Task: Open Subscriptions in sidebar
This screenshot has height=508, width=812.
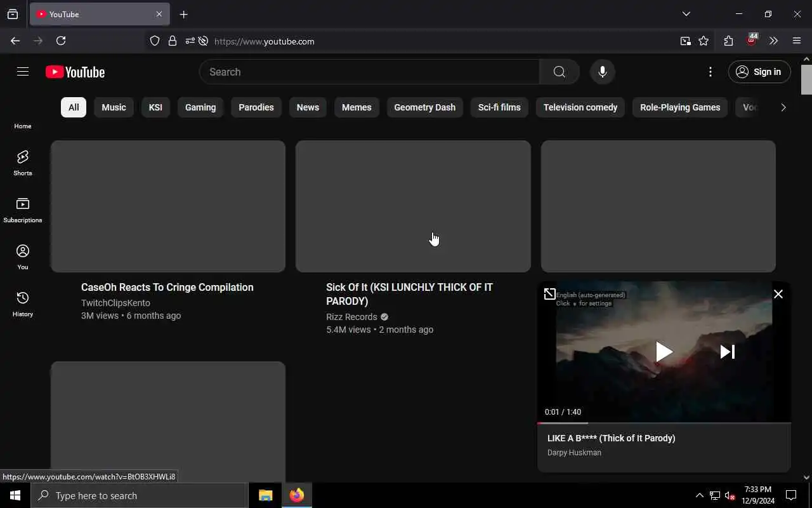Action: tap(23, 210)
